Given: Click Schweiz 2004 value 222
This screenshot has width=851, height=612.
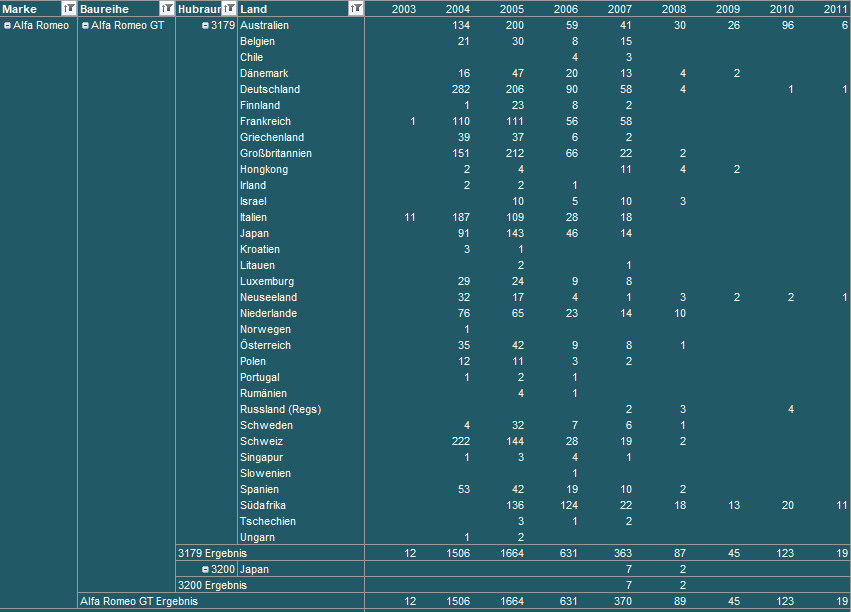Looking at the screenshot, I should 461,442.
